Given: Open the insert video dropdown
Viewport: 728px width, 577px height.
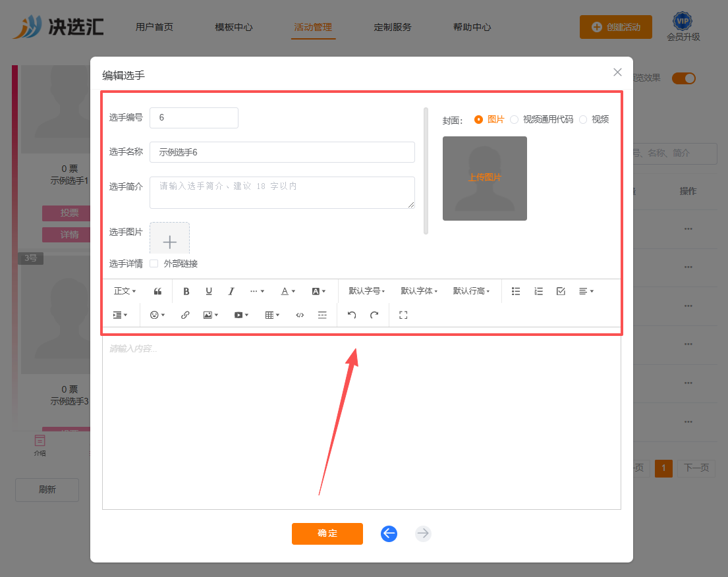Looking at the screenshot, I should (241, 316).
